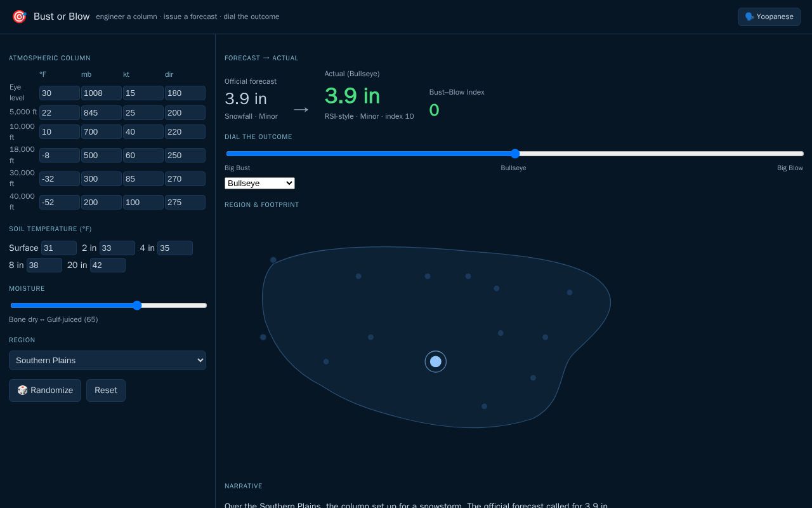Screen dimensions: 812x508
Task: Click the highlighted bullseye marker on the map
Action: (x=436, y=361)
